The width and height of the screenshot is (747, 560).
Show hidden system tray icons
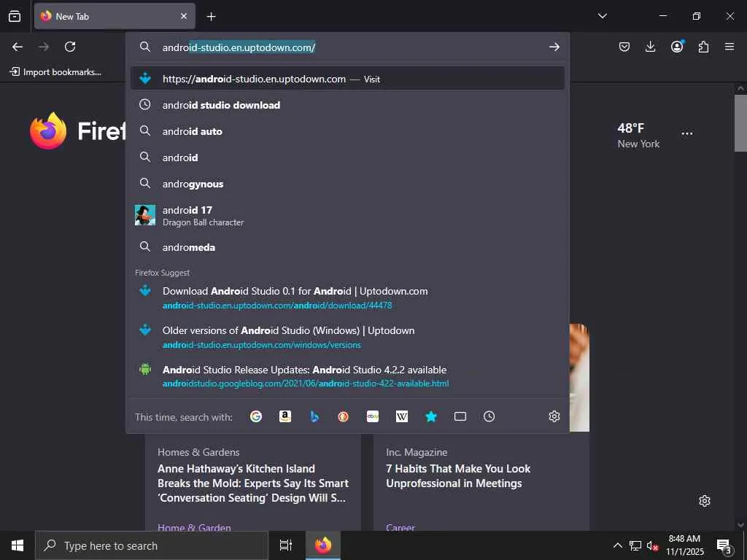point(617,545)
